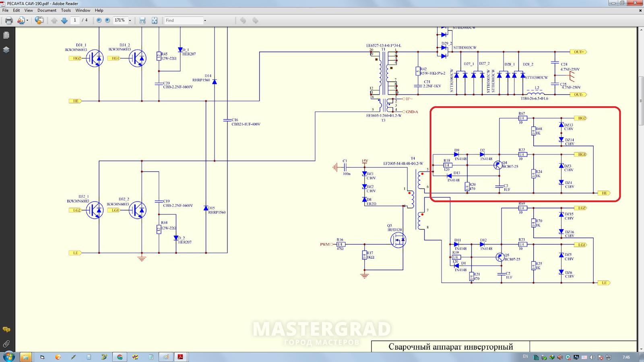The image size is (644, 362).
Task: Open the Layers panel in left sidebar
Action: point(6,50)
